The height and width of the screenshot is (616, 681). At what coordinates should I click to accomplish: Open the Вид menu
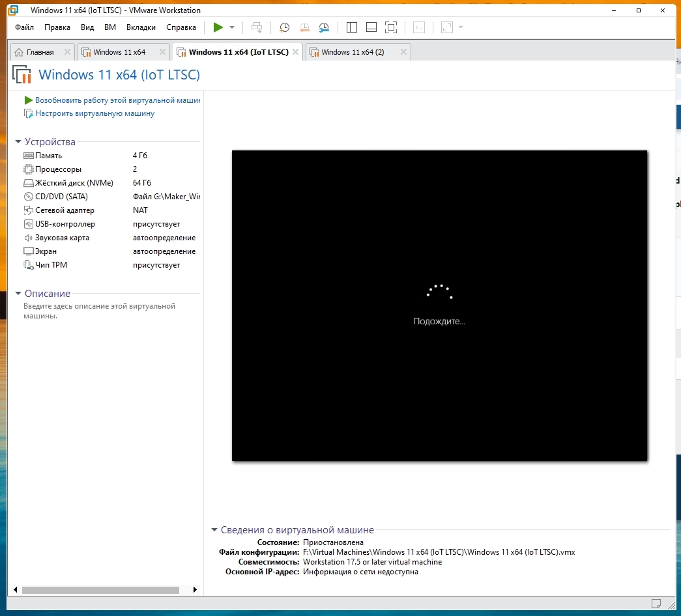click(x=87, y=27)
